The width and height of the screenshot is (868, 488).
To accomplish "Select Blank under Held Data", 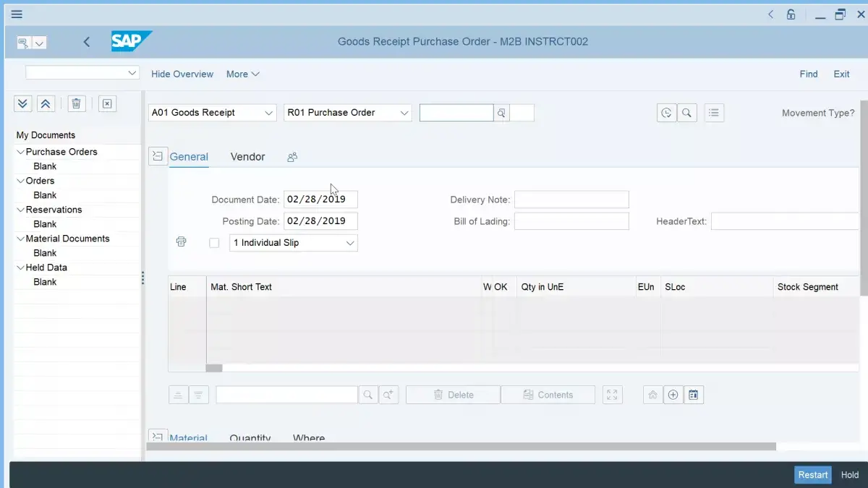I will pos(45,282).
